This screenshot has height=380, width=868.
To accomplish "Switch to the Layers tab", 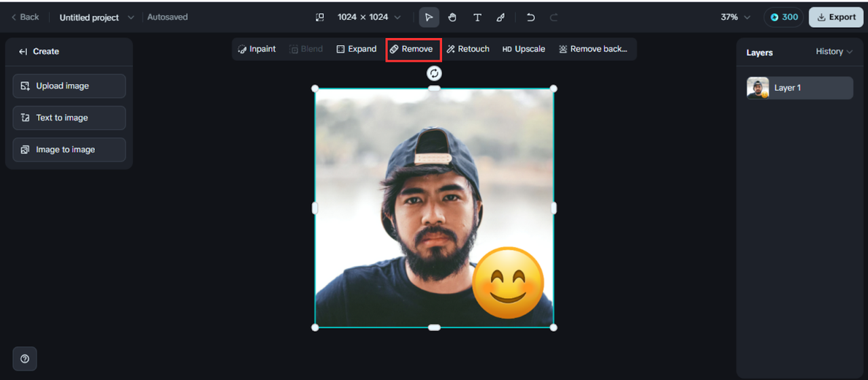I will (759, 52).
